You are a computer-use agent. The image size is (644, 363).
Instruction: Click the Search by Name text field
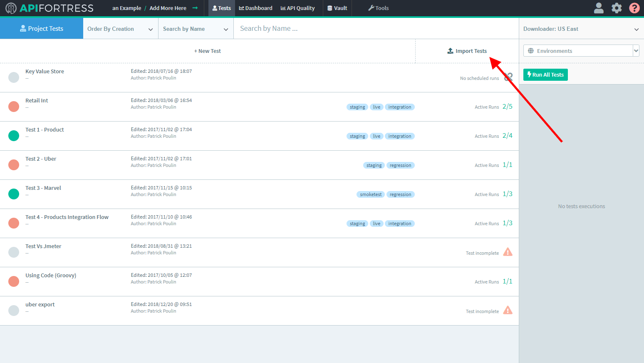tap(374, 29)
